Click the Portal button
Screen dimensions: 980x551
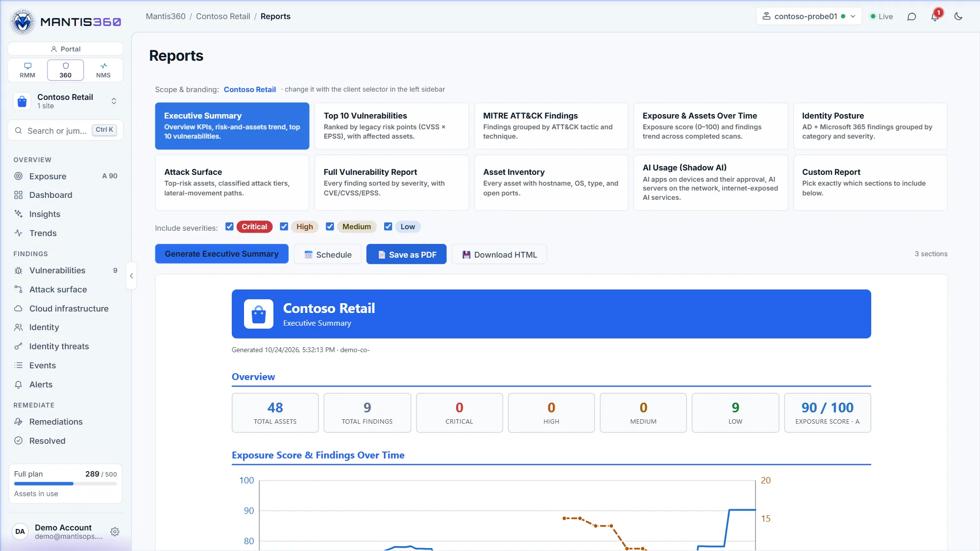coord(66,49)
